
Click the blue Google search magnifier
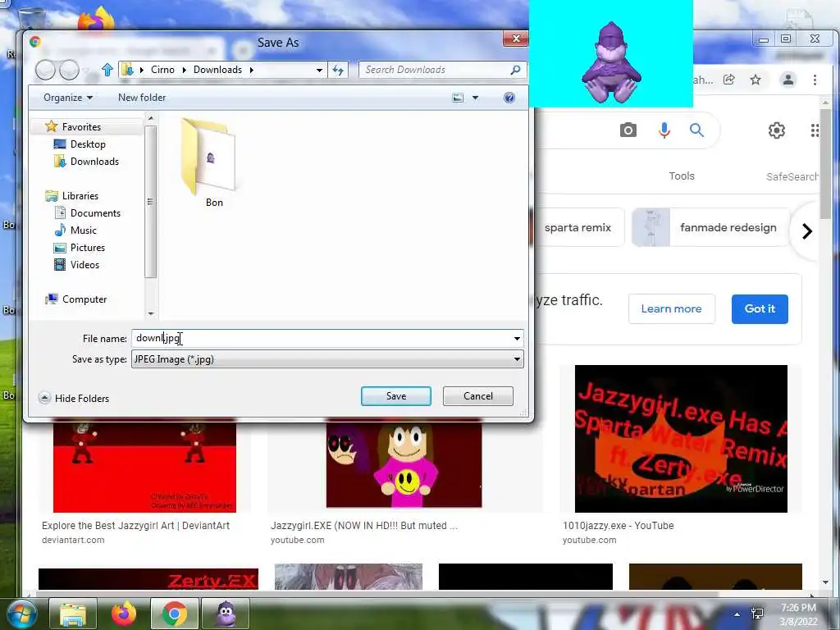(696, 130)
